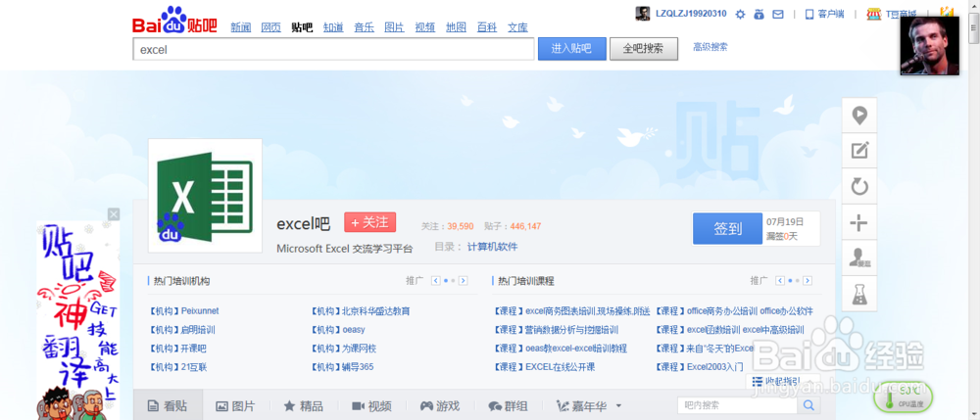Click the user sidebar icon
980x420 pixels.
pyautogui.click(x=859, y=257)
